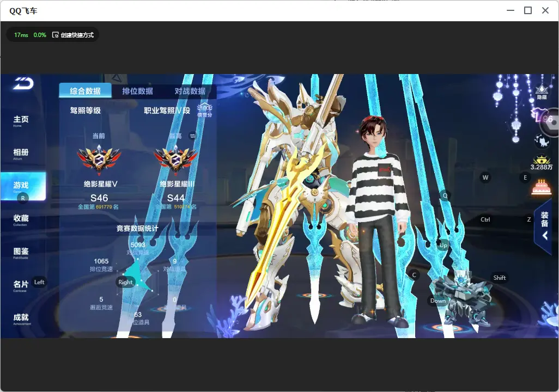Click the S46 season label
This screenshot has width=559, height=392.
pyautogui.click(x=99, y=198)
